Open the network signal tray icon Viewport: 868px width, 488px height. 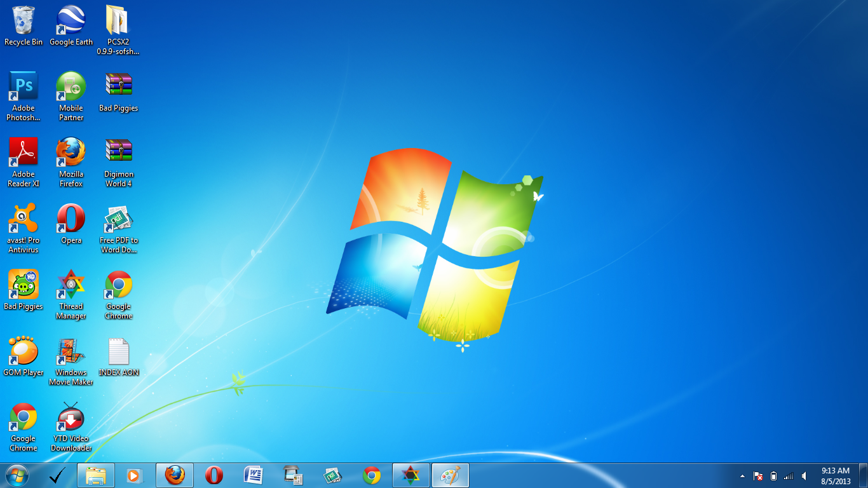[x=789, y=476]
